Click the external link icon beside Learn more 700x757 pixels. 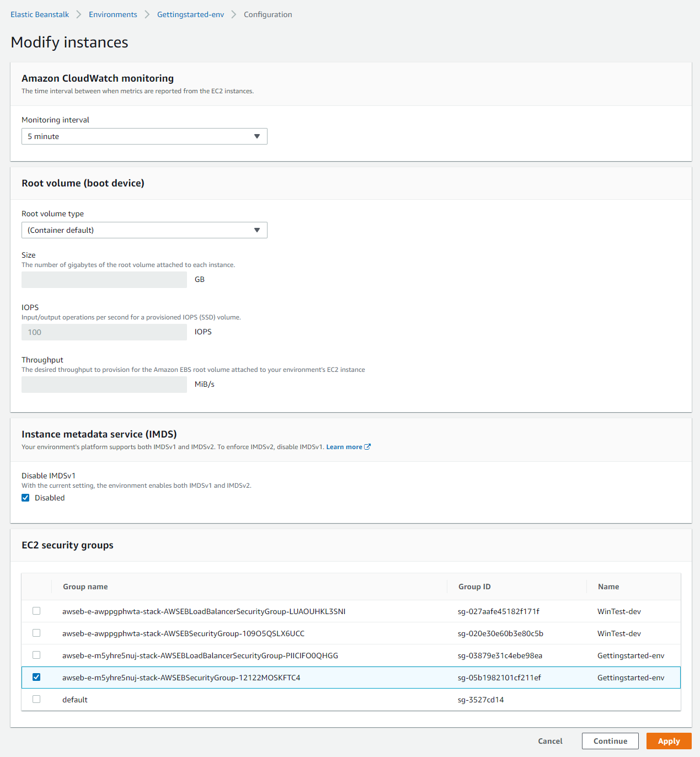(367, 446)
